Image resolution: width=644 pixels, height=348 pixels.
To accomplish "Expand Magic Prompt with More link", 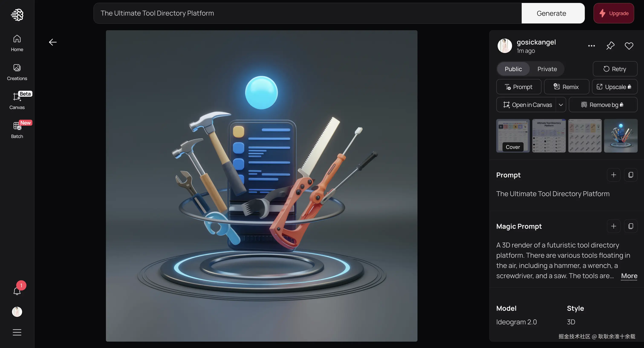I will 629,276.
